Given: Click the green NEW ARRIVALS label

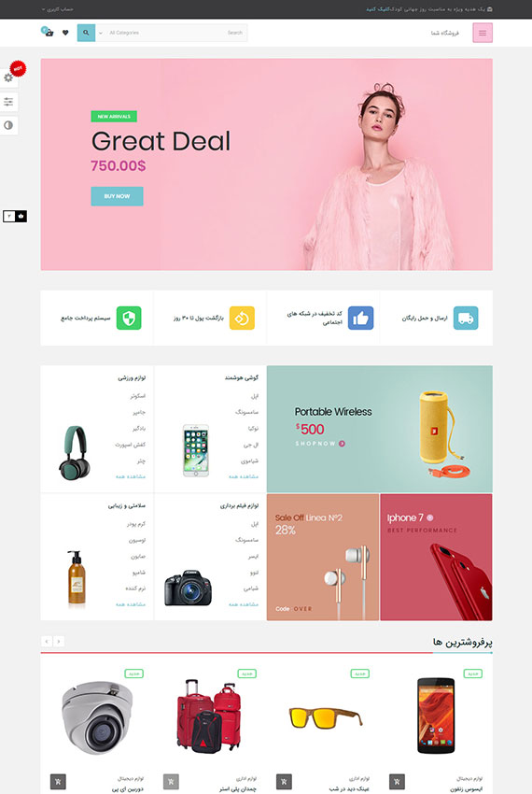Looking at the screenshot, I should [114, 117].
